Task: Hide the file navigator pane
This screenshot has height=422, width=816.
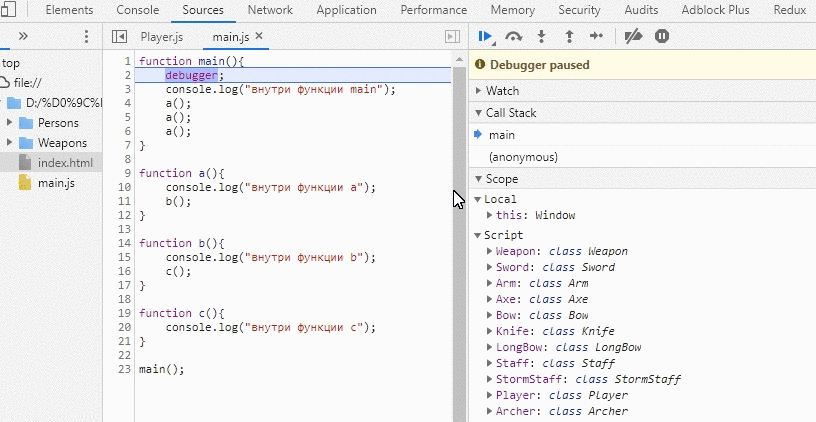Action: (x=119, y=36)
